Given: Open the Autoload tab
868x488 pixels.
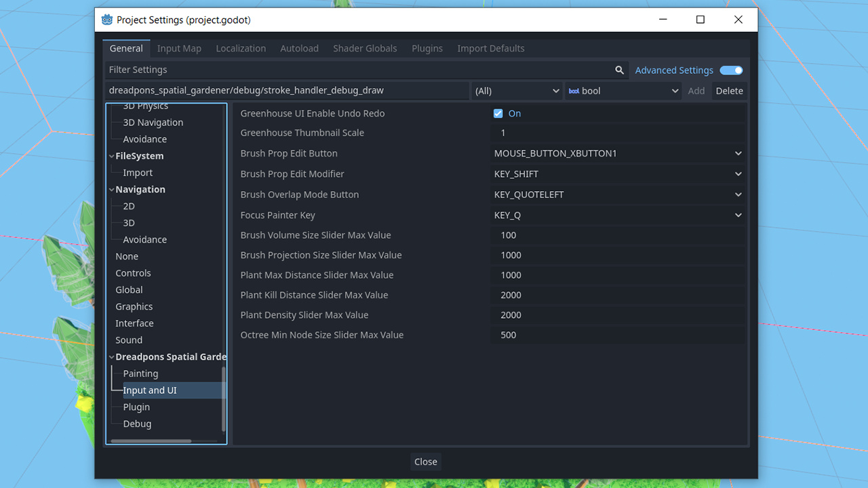Looking at the screenshot, I should click(x=299, y=48).
